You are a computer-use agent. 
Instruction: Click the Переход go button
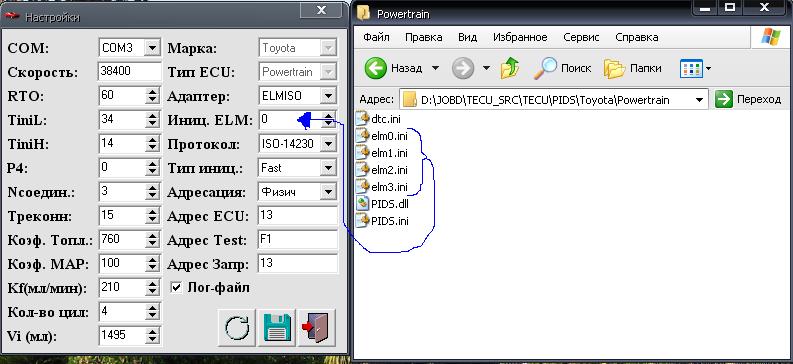point(748,100)
